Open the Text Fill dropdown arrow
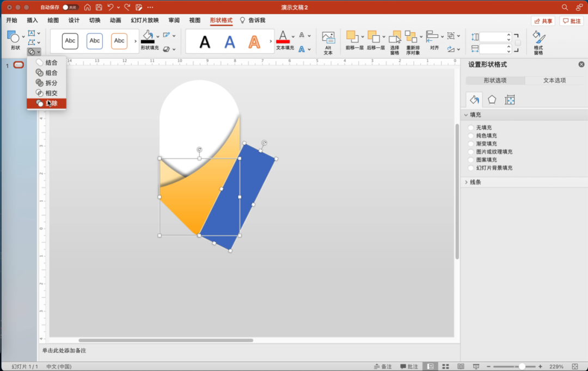Screen dimensions: 588x371 tap(293, 36)
